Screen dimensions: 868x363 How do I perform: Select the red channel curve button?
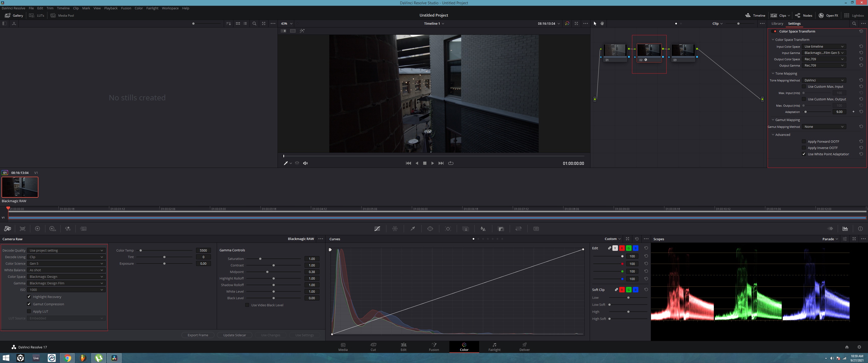(622, 248)
